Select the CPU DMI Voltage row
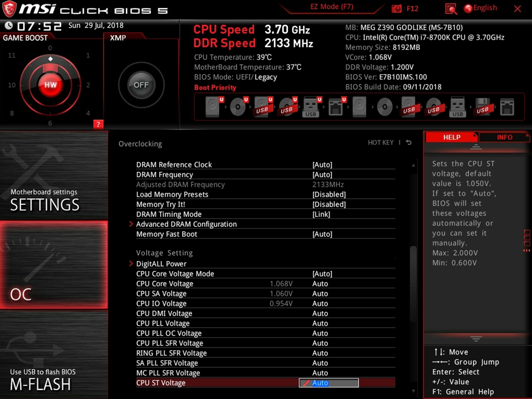Viewport: 532px width, 399px height. tap(266, 313)
